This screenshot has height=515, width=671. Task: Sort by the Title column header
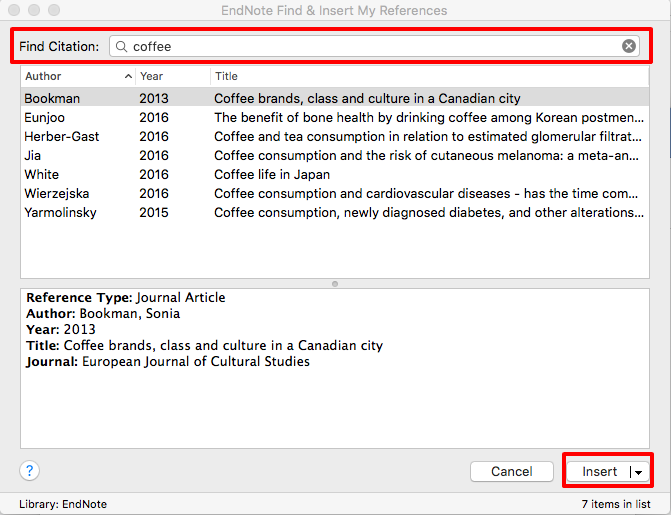tap(430, 76)
